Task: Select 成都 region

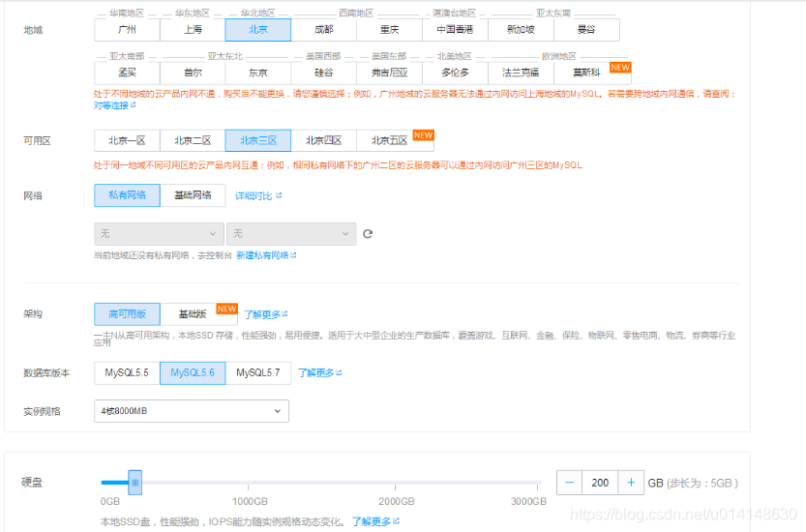Action: point(324,30)
